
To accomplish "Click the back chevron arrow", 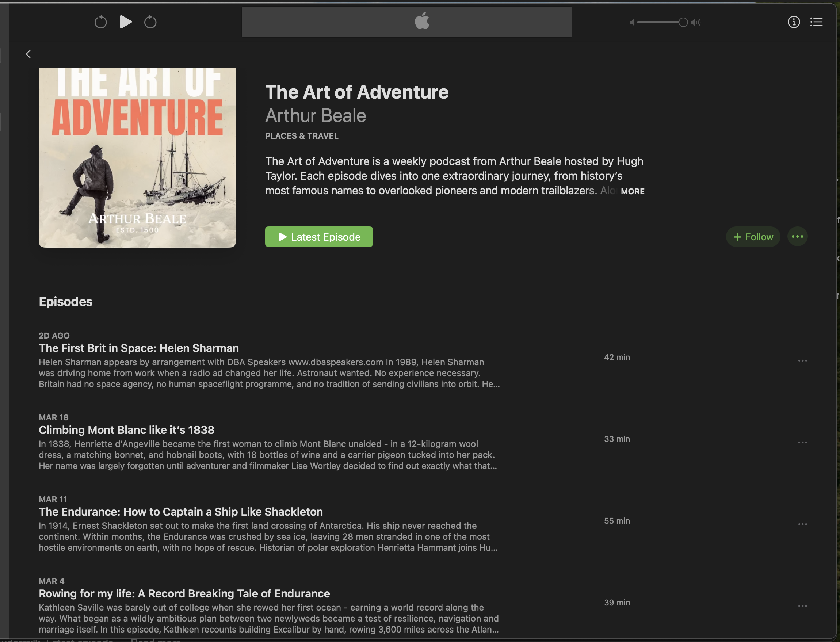I will pyautogui.click(x=28, y=54).
